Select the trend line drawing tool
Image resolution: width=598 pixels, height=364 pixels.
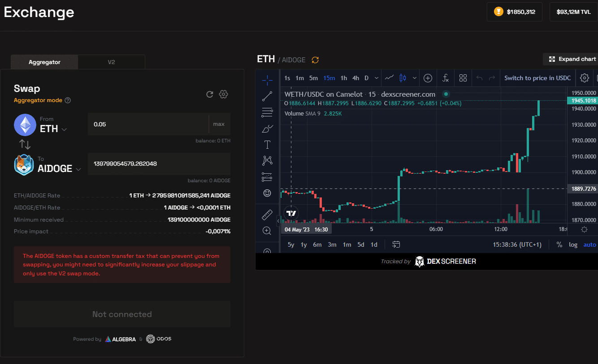(267, 96)
